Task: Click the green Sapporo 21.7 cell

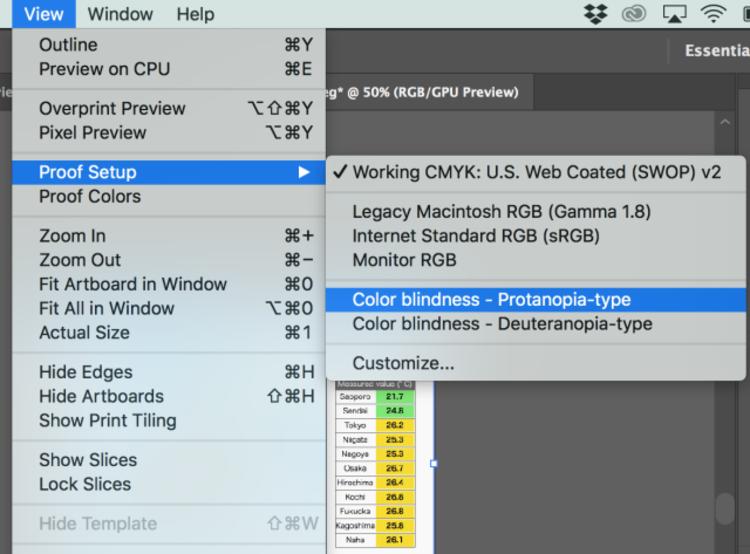Action: pos(390,397)
